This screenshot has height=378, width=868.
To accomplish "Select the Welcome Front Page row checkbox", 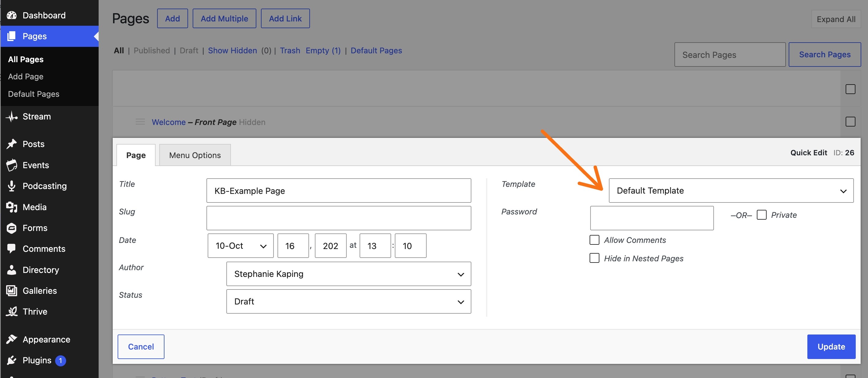I will point(851,122).
